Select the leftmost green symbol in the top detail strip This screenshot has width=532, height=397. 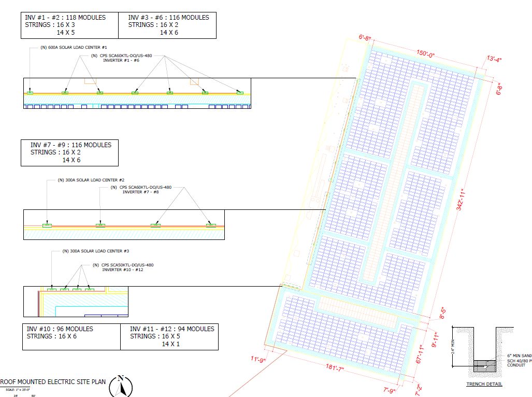point(30,93)
